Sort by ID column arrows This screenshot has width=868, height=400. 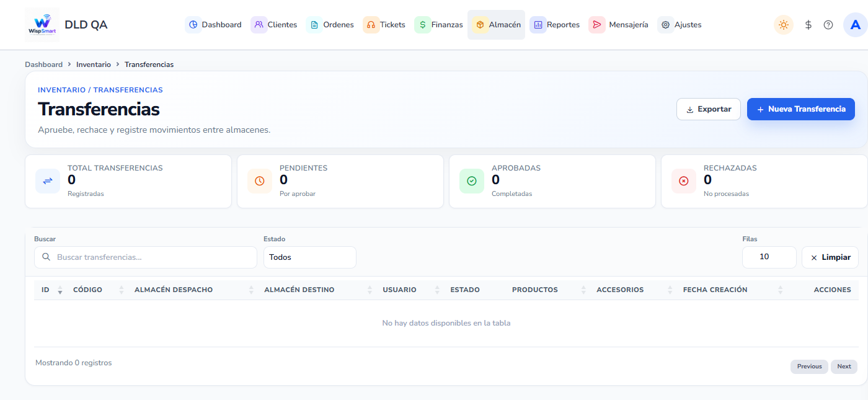pos(60,290)
